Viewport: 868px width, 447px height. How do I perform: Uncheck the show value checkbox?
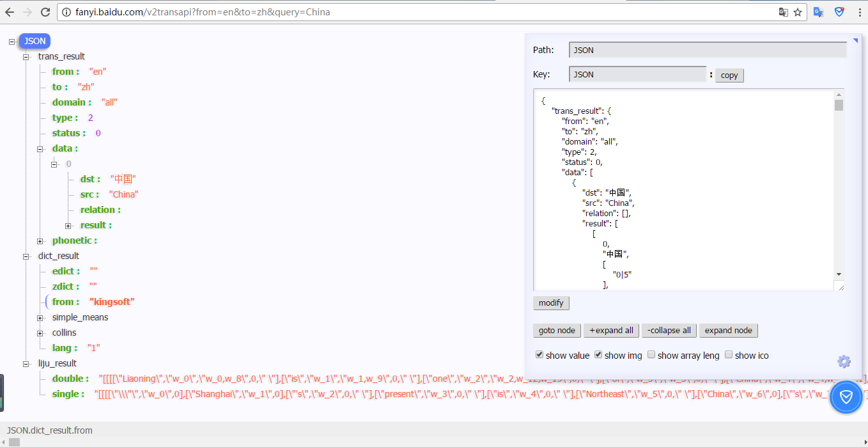click(539, 355)
